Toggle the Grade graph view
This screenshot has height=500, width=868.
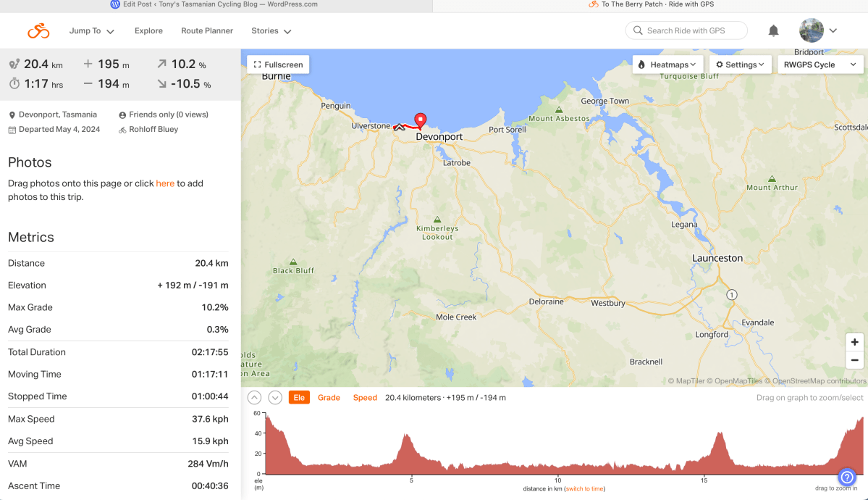329,398
